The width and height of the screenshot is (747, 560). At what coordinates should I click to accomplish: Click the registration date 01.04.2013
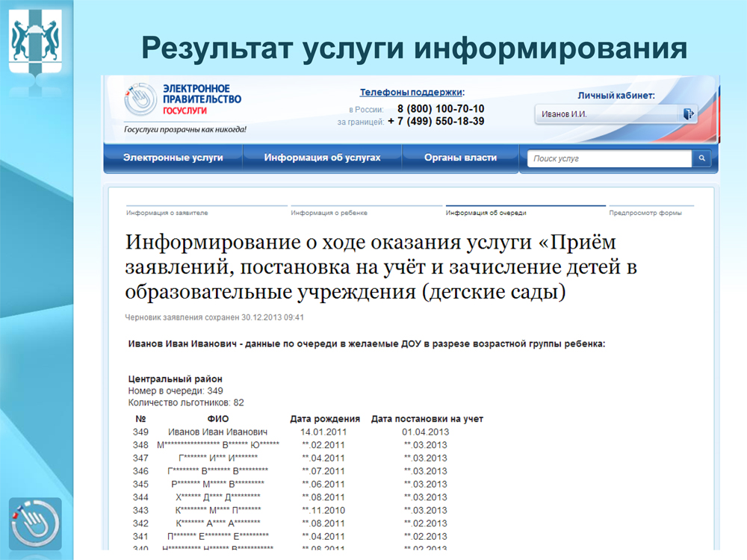pos(426,432)
